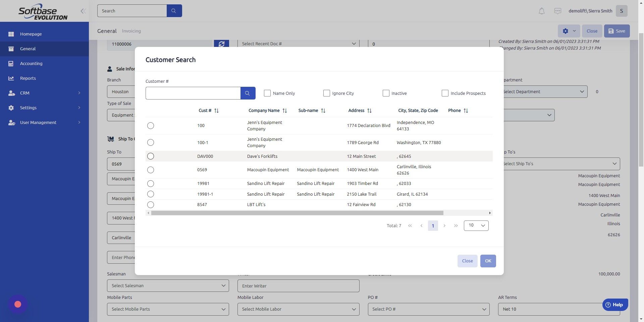Image resolution: width=644 pixels, height=322 pixels.
Task: Open Homepage in sidebar
Action: coord(44,34)
